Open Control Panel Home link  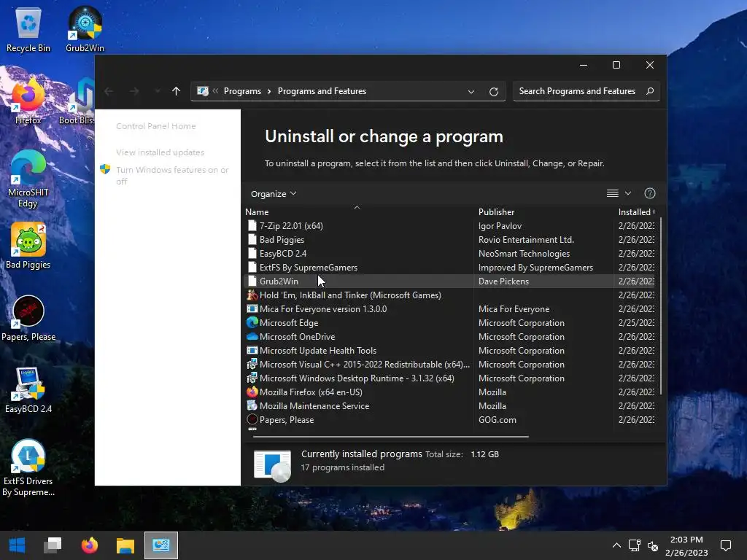(156, 126)
